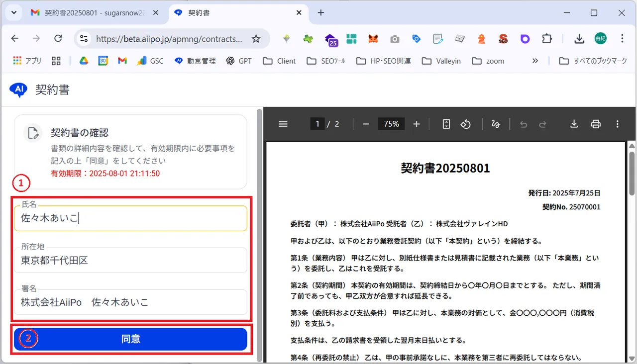Open the tab search dropdown

click(x=13, y=13)
